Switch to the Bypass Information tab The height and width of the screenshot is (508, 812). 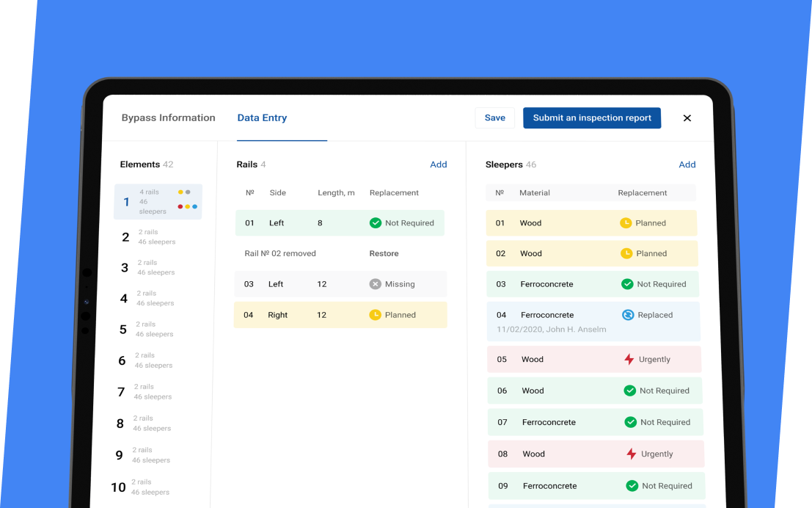(x=169, y=118)
